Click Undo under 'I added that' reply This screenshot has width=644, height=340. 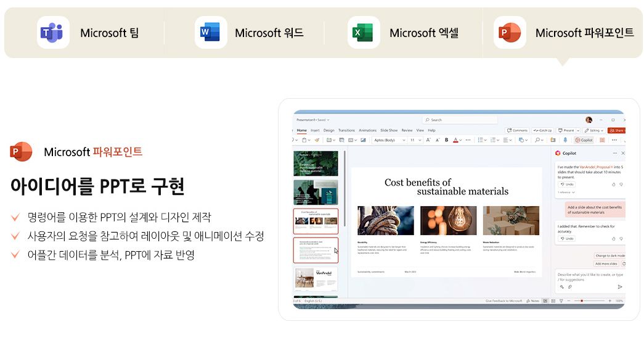567,238
